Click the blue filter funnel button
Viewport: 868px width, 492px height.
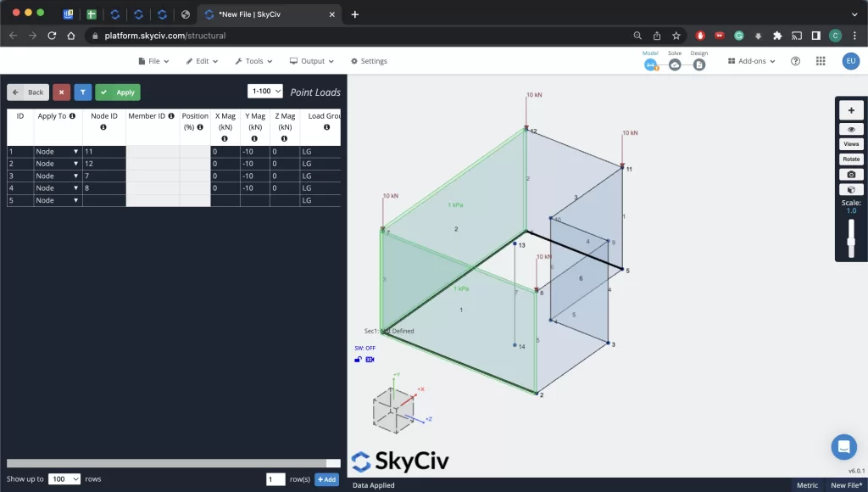pyautogui.click(x=82, y=92)
